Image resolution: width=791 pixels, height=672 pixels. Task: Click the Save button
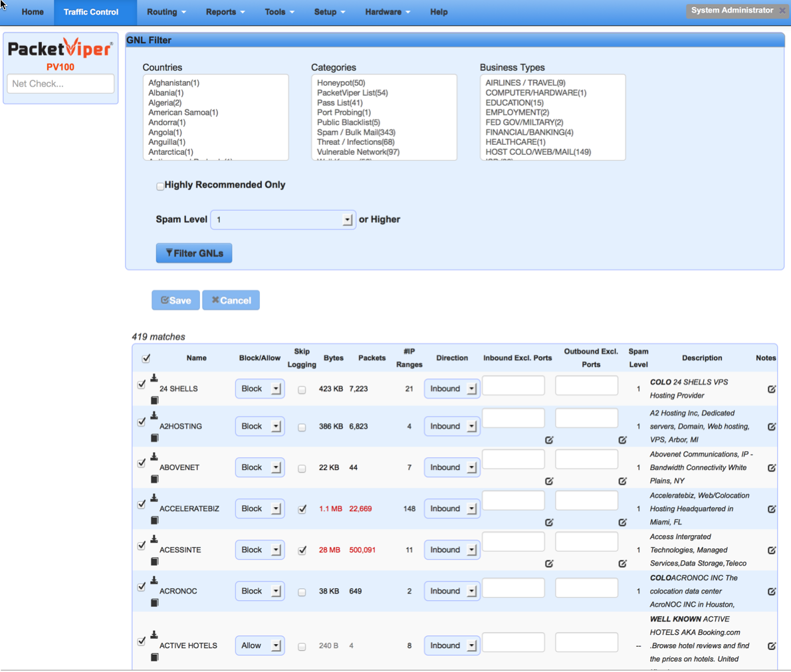pos(175,300)
